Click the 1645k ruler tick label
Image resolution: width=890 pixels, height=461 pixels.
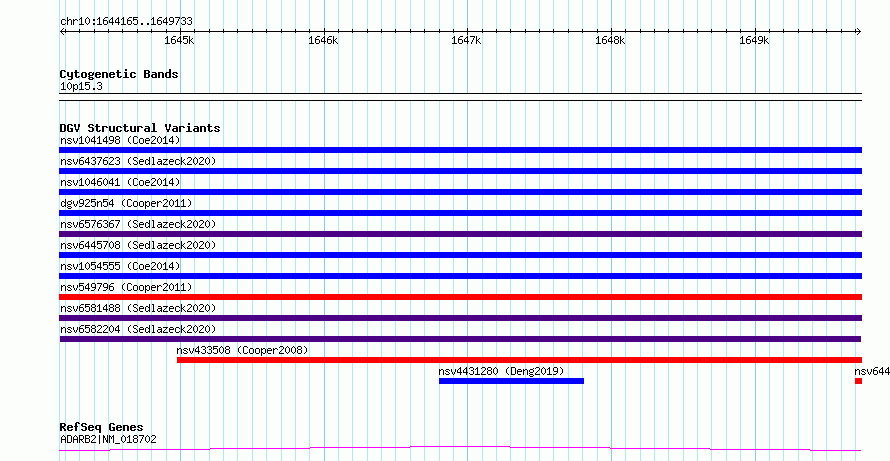[x=179, y=41]
